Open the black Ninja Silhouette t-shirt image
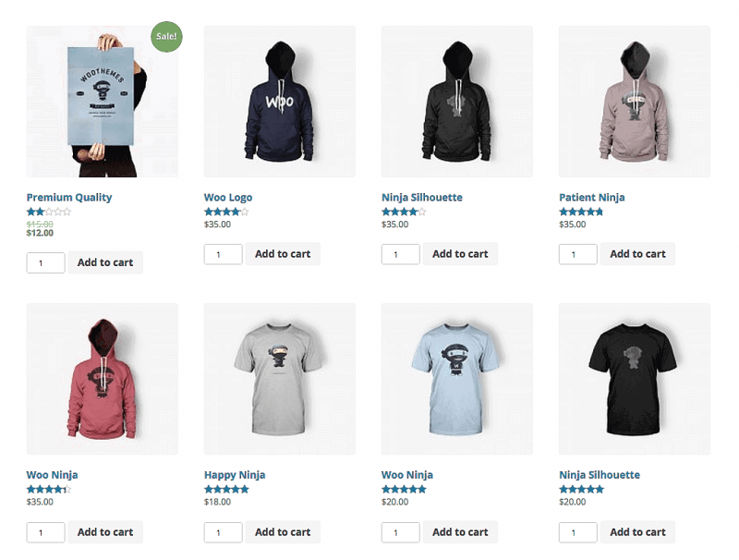 point(635,379)
